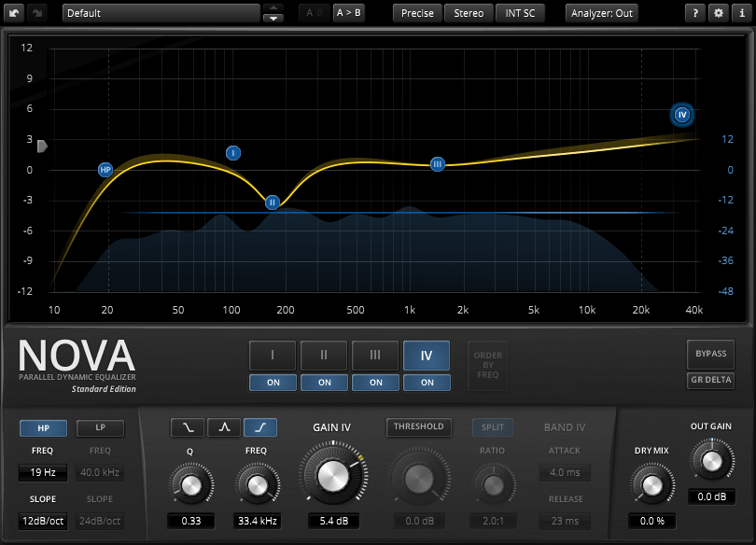The height and width of the screenshot is (545, 756).
Task: Click the info 'i' icon
Action: pos(741,13)
